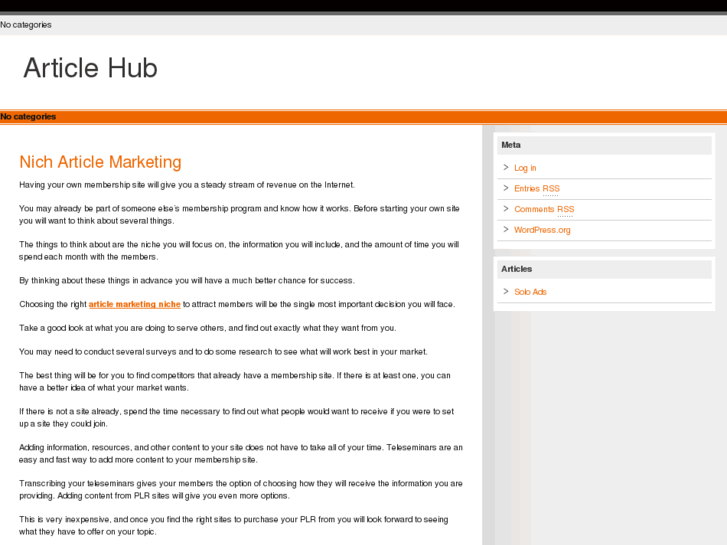Click the paragraph starting 'You may already be part'

click(239, 215)
